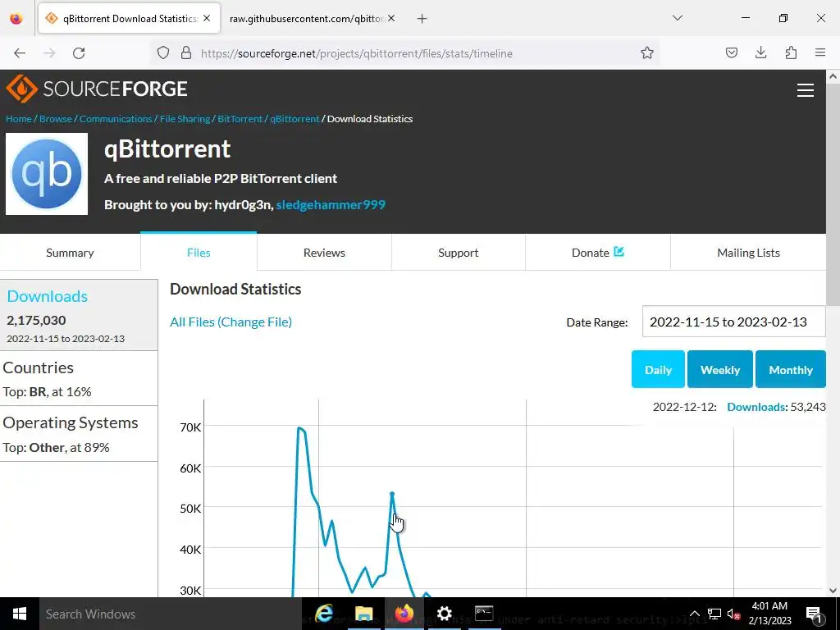Open the Date Range field

point(733,322)
